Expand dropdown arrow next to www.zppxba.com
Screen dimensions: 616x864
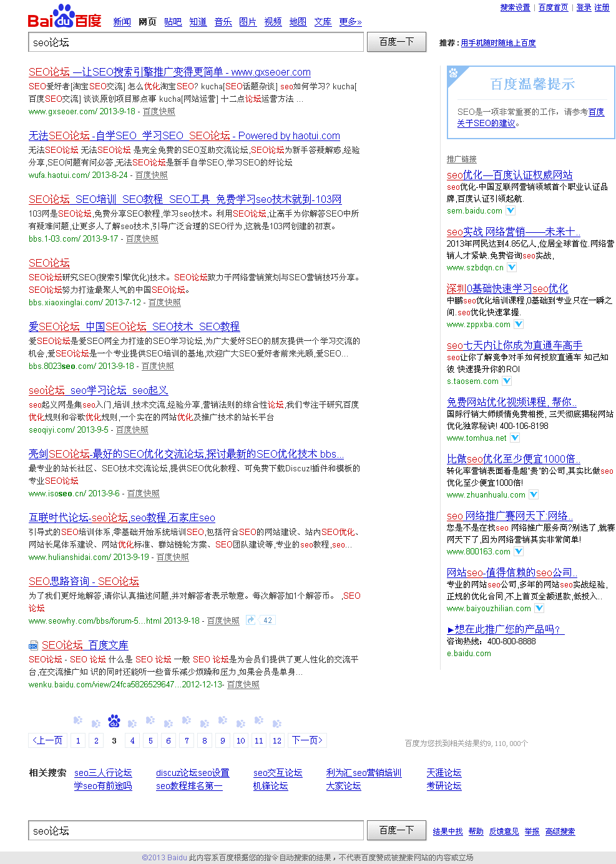(519, 324)
